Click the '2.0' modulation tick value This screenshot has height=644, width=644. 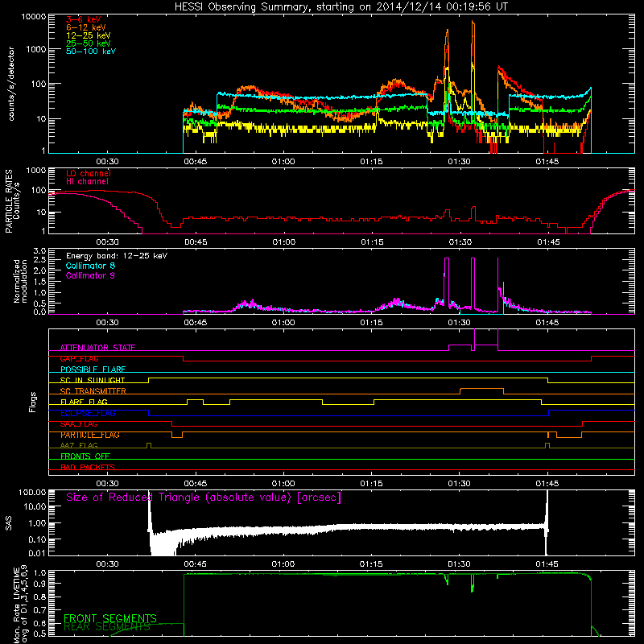point(39,271)
